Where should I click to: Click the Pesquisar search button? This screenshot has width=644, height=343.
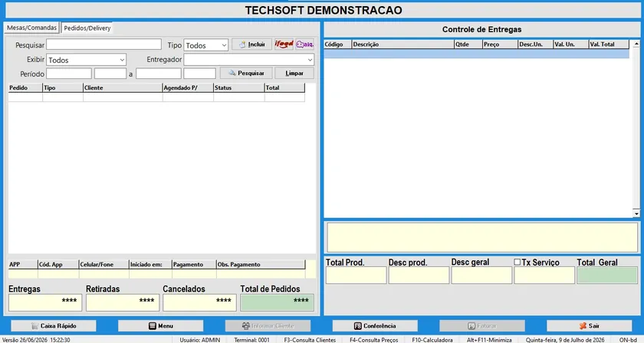(x=246, y=73)
